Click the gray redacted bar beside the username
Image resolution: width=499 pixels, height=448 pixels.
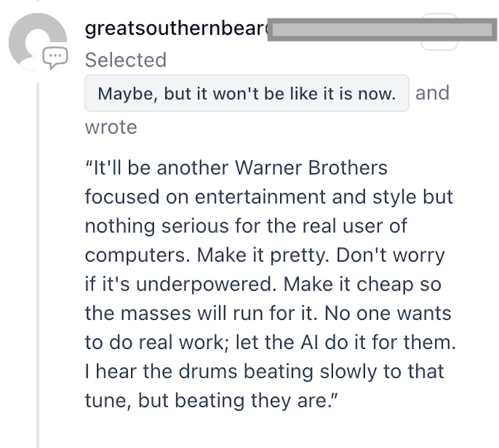click(382, 30)
